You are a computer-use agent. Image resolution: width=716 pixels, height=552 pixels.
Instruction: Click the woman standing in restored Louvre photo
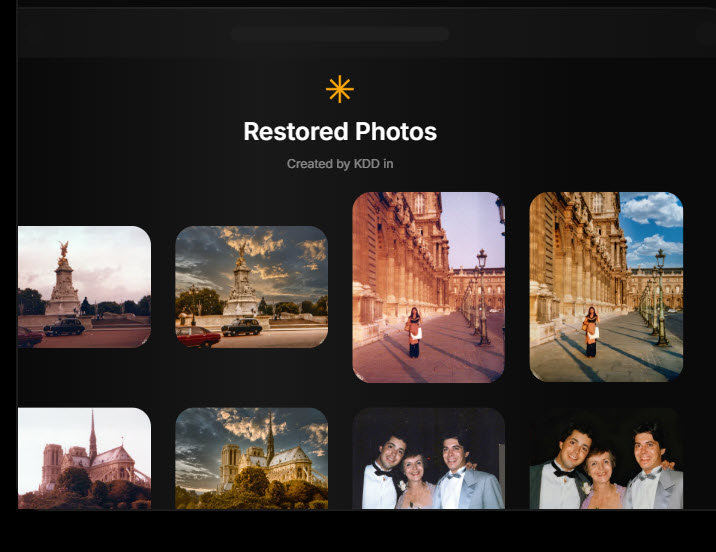pos(591,331)
